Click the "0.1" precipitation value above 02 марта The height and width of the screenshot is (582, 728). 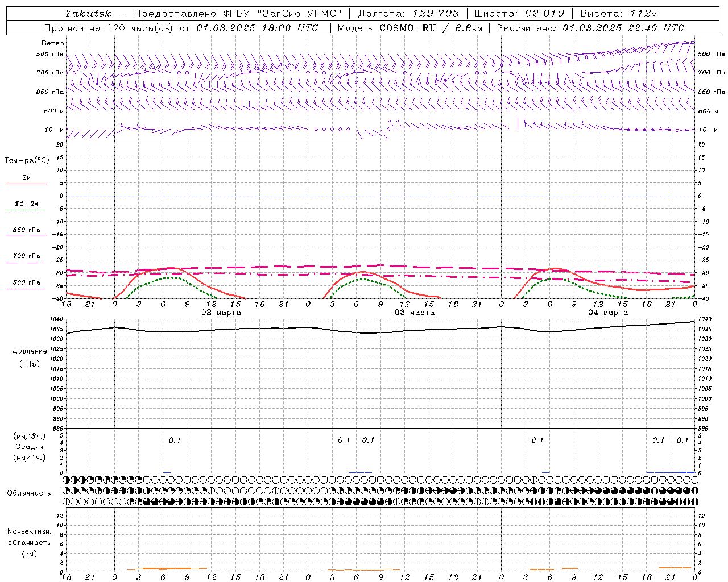(x=175, y=440)
